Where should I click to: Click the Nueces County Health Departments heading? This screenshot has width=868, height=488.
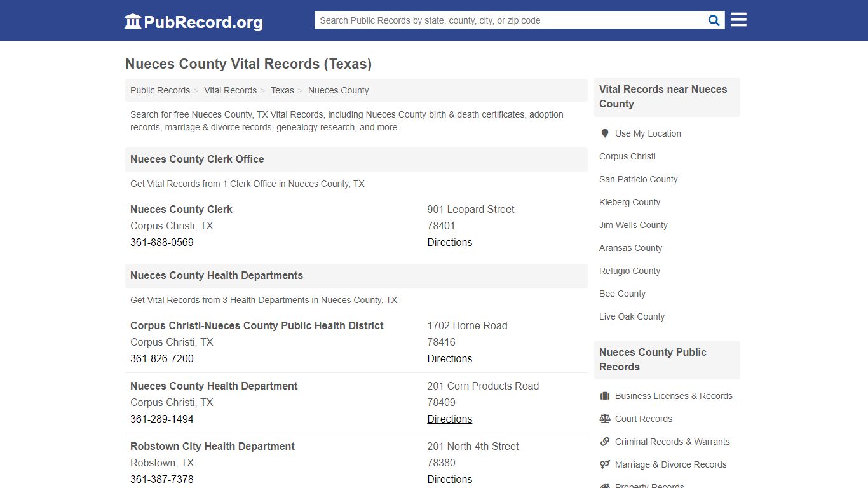pos(216,275)
